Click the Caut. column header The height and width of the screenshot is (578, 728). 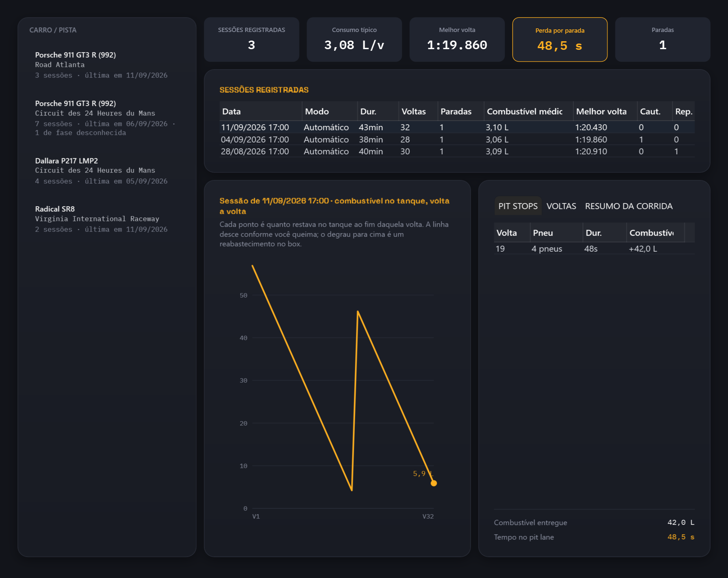coord(655,112)
